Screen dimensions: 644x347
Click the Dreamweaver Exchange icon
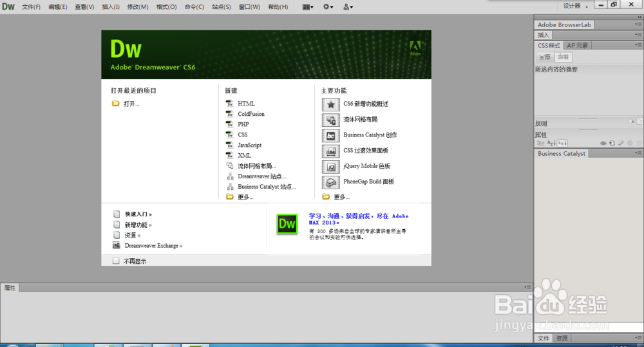(x=117, y=245)
